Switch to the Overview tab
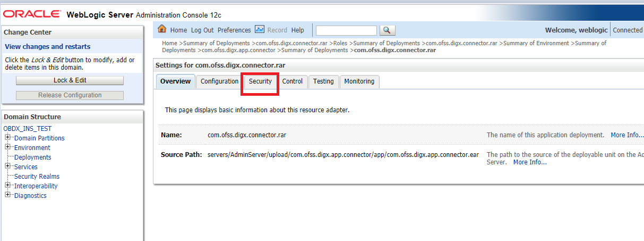 [x=175, y=81]
